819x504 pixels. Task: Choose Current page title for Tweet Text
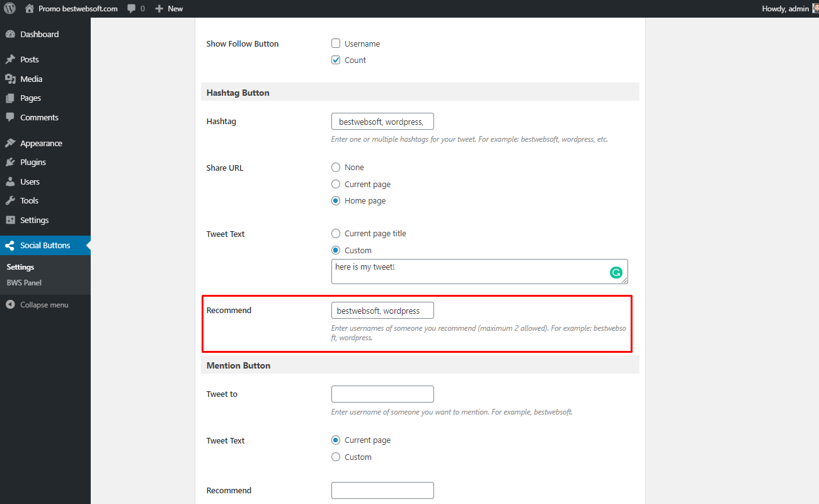click(x=336, y=233)
